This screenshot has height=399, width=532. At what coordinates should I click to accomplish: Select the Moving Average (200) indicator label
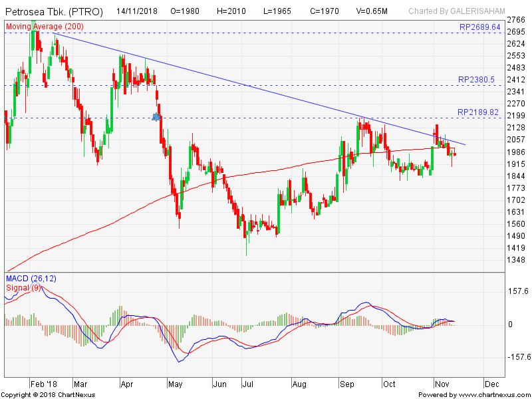[x=45, y=27]
